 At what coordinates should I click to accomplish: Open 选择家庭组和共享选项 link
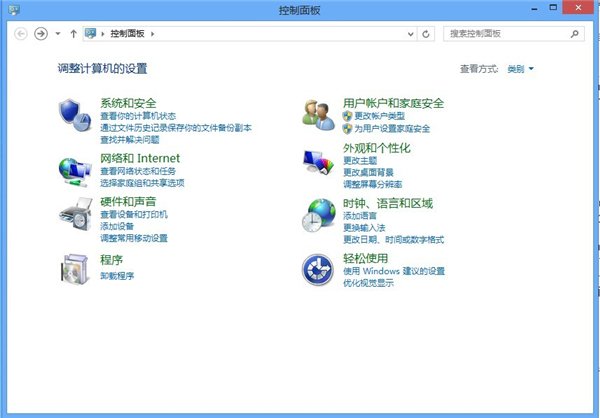click(142, 183)
